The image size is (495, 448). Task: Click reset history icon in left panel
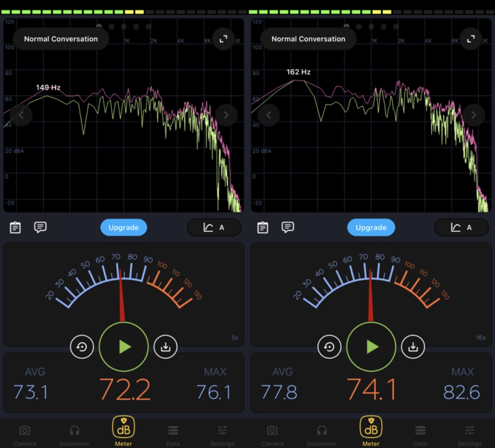click(x=82, y=347)
